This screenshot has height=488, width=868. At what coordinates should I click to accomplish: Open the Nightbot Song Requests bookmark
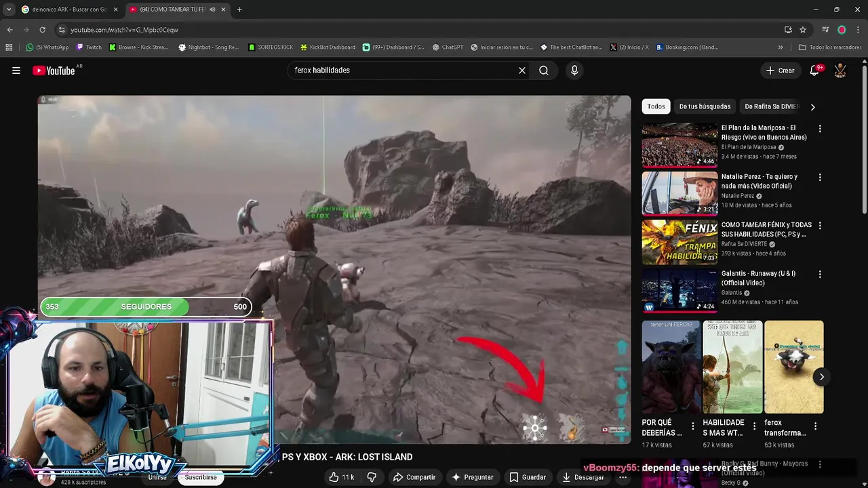pos(208,47)
